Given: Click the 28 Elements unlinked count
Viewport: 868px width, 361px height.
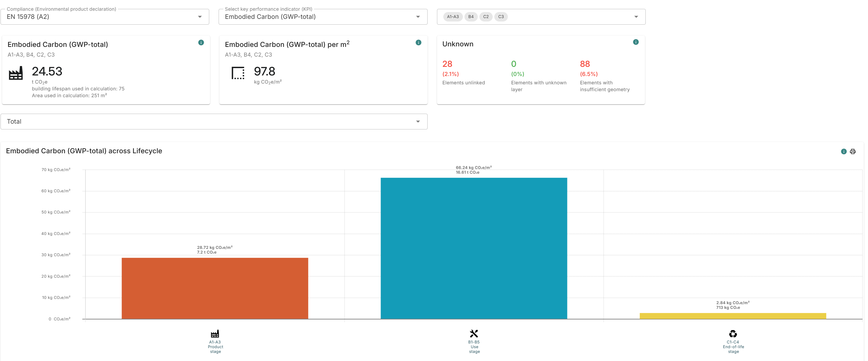Looking at the screenshot, I should click(447, 64).
